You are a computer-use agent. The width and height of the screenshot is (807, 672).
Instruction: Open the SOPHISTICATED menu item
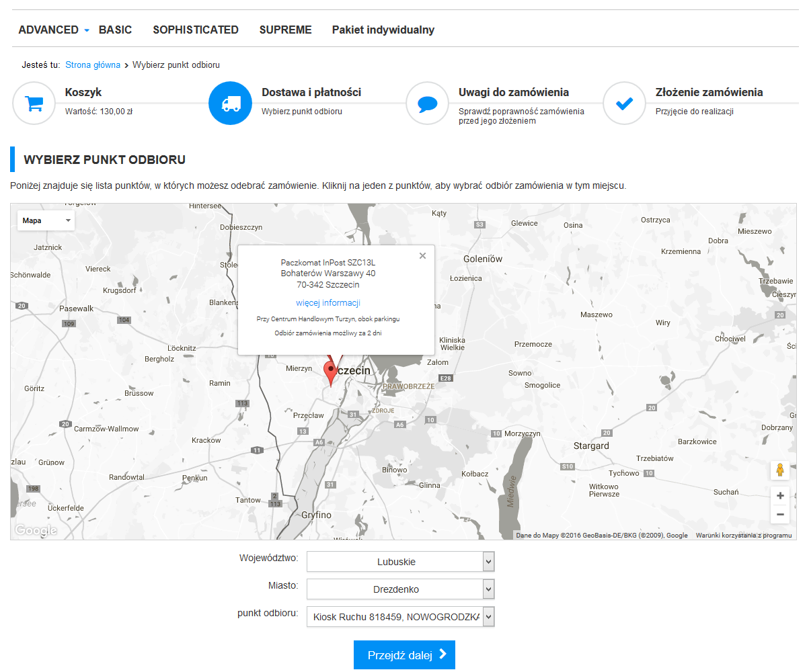(x=196, y=30)
